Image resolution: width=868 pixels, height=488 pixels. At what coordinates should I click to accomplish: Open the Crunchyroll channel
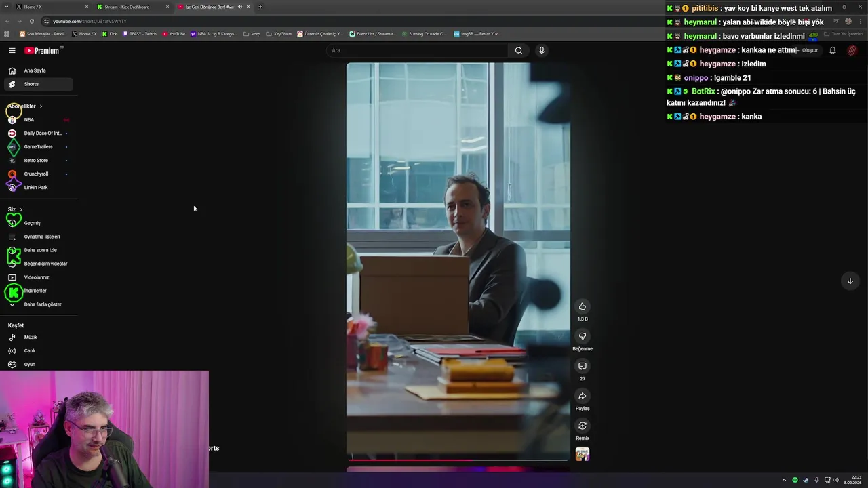click(38, 174)
